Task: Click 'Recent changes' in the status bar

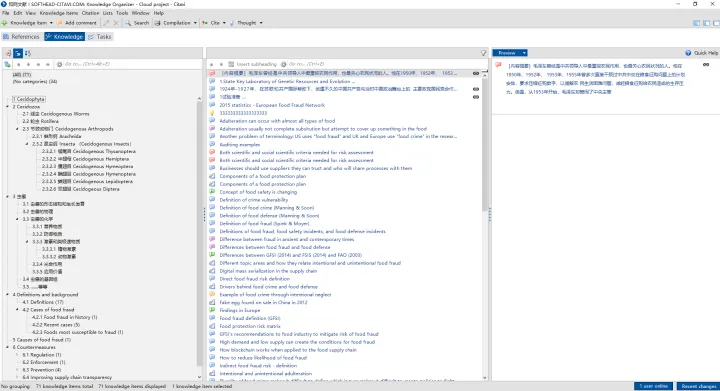Action: pyautogui.click(x=698, y=386)
